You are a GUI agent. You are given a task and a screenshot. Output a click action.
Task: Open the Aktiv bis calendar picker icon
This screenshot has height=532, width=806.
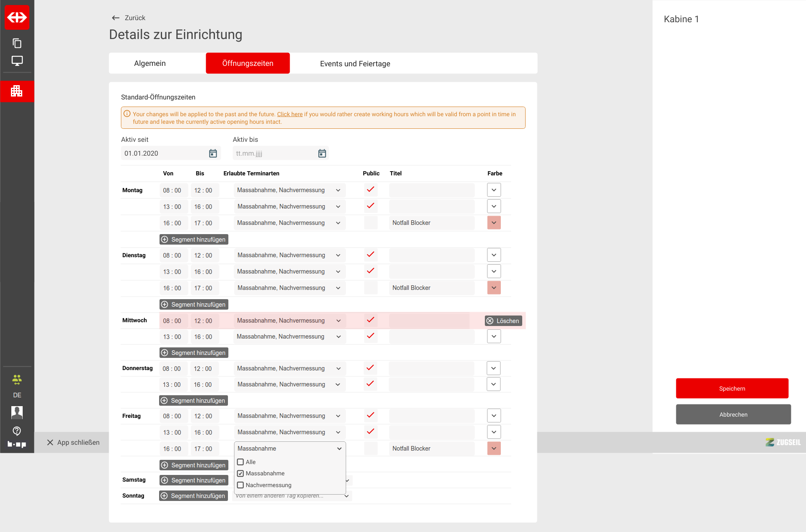click(322, 154)
